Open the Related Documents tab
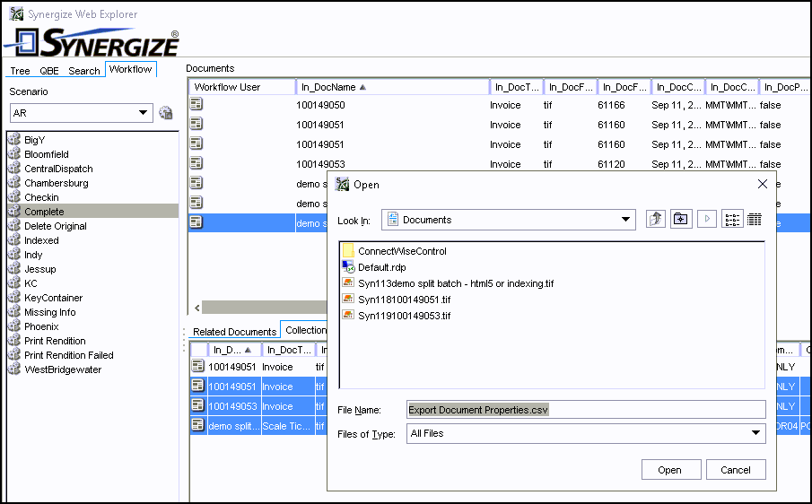Screen dimensions: 812x504 point(234,332)
